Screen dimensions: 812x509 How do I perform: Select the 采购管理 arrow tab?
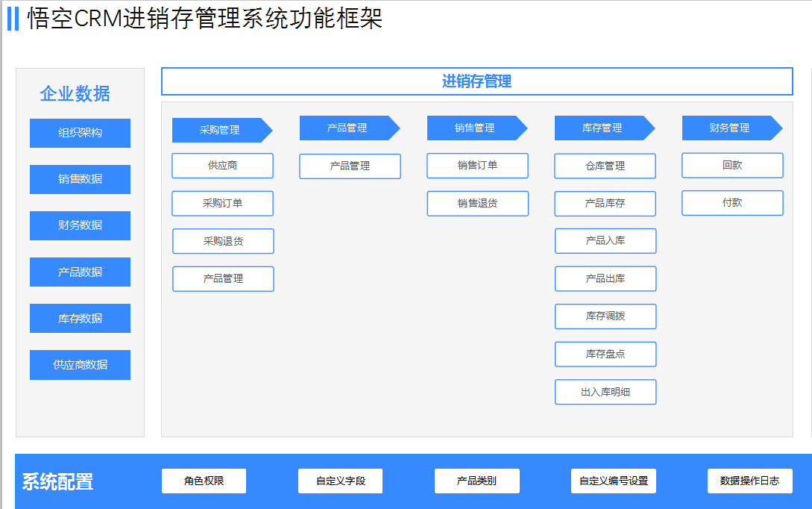click(222, 130)
